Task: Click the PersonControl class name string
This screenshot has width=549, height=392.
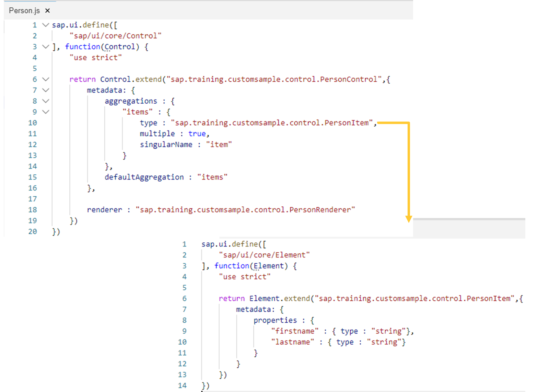Action: pos(274,79)
